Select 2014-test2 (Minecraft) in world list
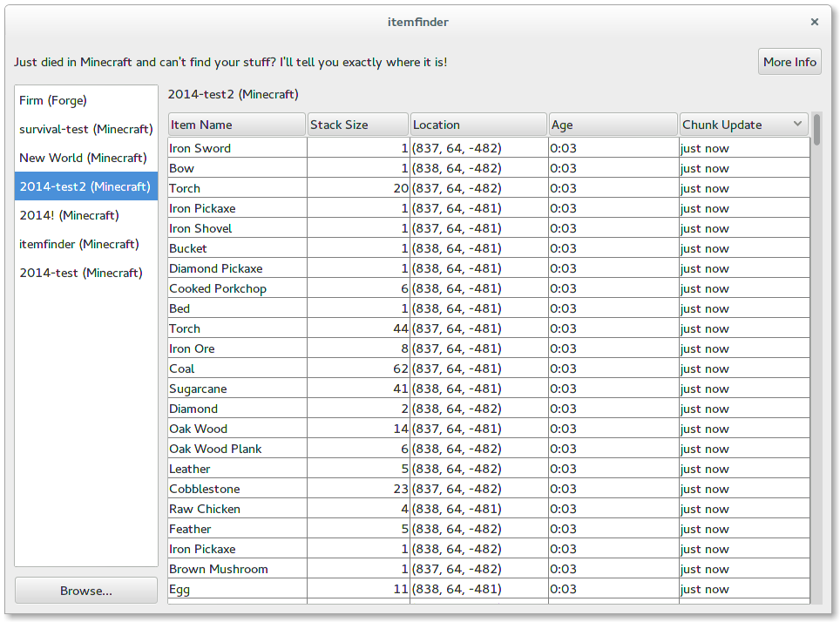This screenshot has width=840, height=622. pyautogui.click(x=86, y=186)
